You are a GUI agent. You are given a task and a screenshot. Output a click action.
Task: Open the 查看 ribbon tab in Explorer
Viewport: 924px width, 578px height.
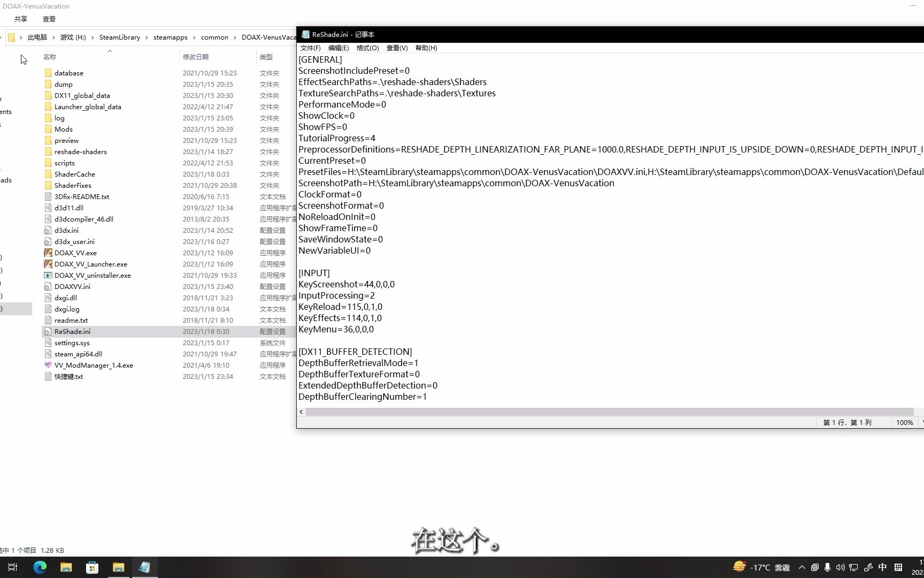click(x=49, y=19)
